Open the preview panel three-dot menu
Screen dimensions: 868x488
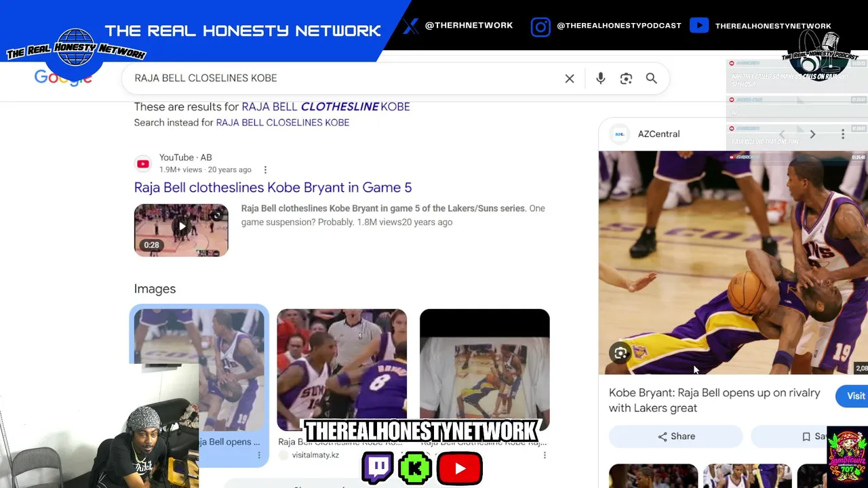[x=843, y=134]
